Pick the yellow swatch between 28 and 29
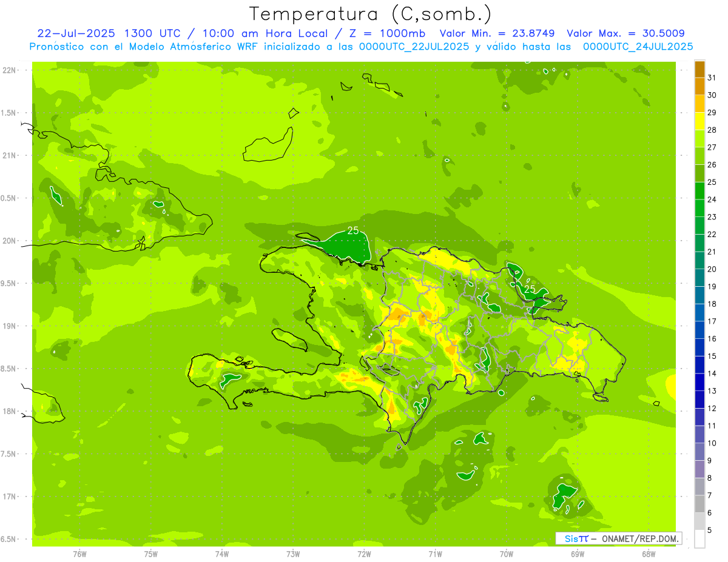Image resolution: width=728 pixels, height=562 pixels. point(699,121)
